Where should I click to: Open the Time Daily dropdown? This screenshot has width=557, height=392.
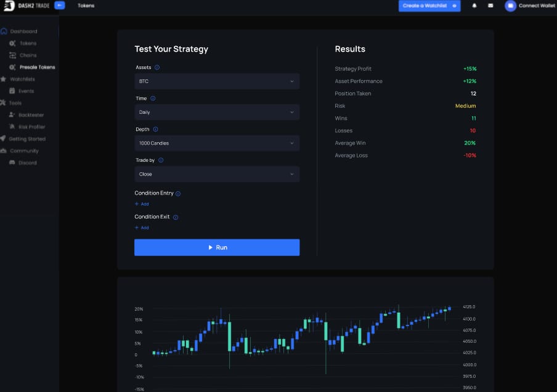coord(217,112)
